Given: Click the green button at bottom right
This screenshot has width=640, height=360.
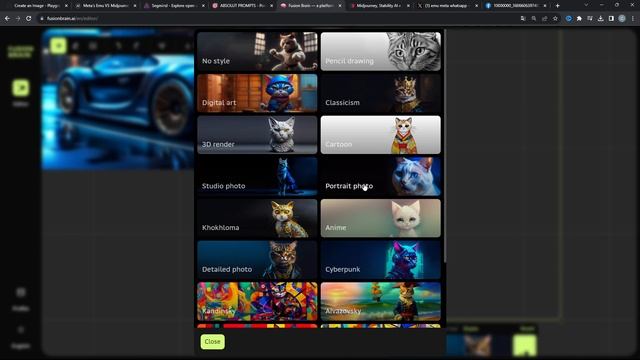Looking at the screenshot, I should pos(524,345).
